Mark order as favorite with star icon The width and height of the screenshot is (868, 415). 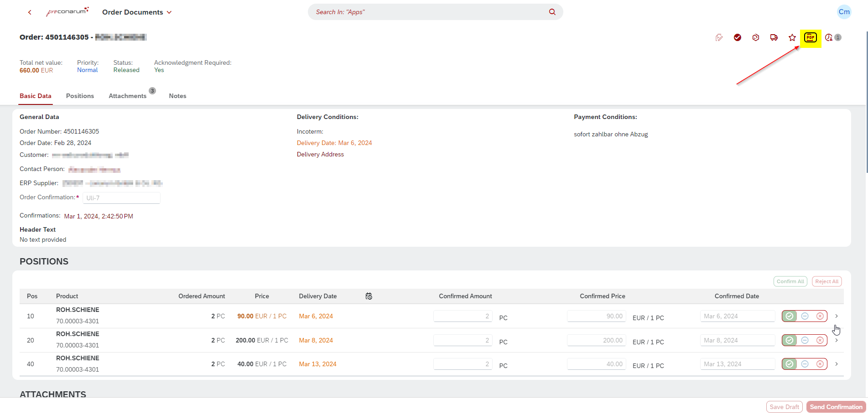[792, 37]
